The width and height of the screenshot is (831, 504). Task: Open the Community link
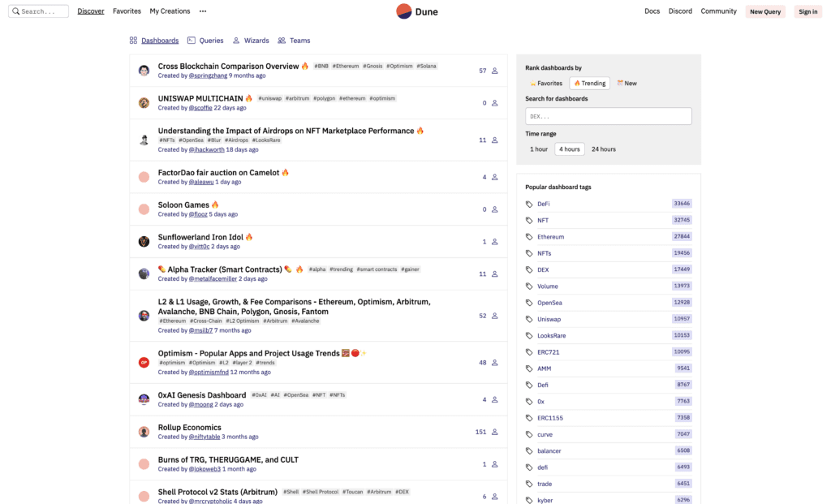718,11
